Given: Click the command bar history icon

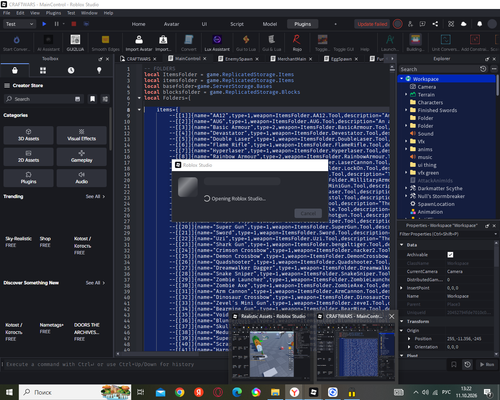Looking at the screenshot, I should pyautogui.click(x=467, y=364).
